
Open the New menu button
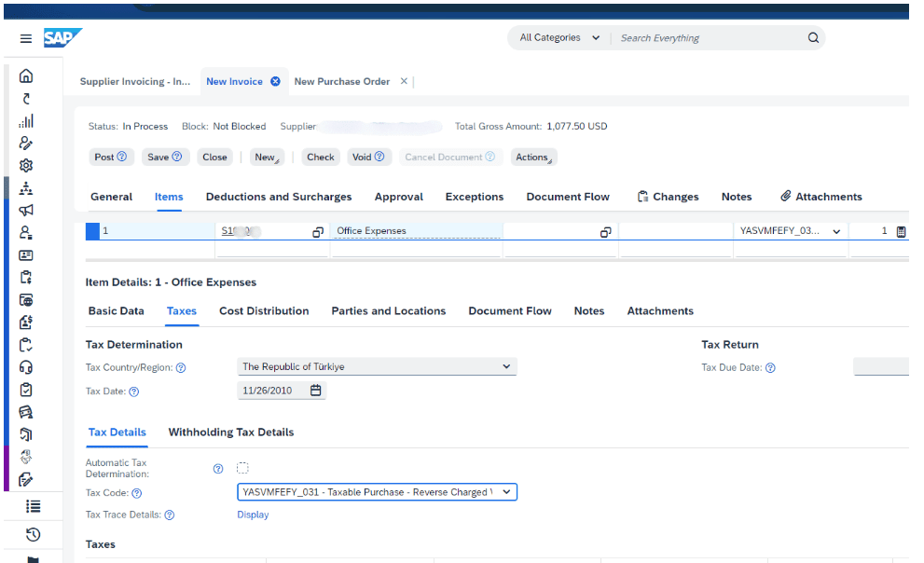point(267,158)
